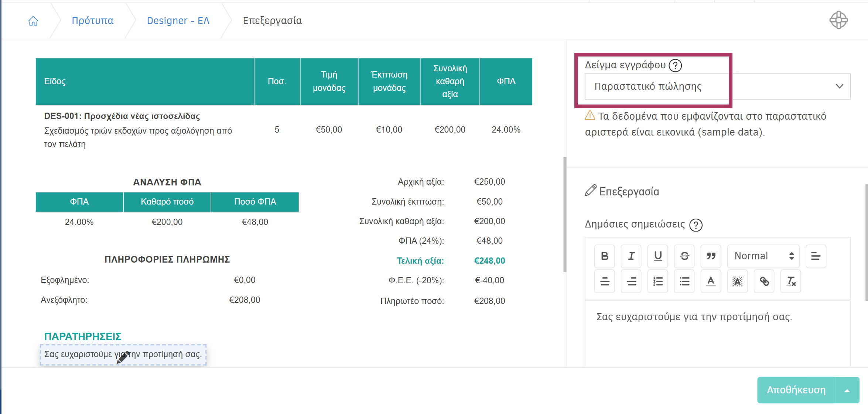Clear text formatting with Tx icon

(x=790, y=281)
